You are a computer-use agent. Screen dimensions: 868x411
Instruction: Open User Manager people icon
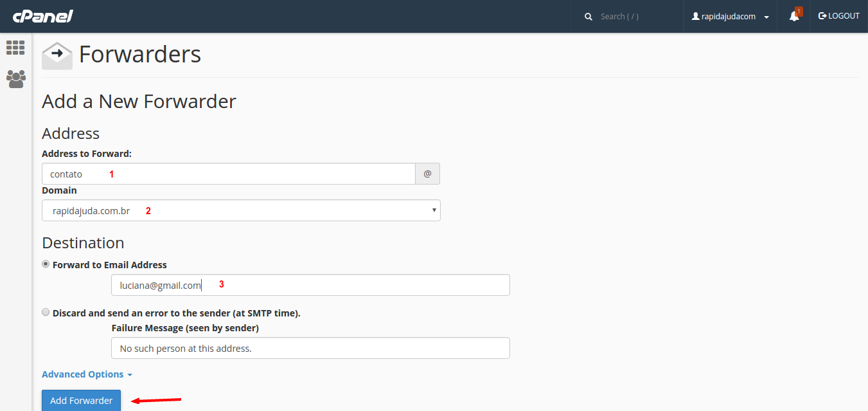tap(15, 78)
